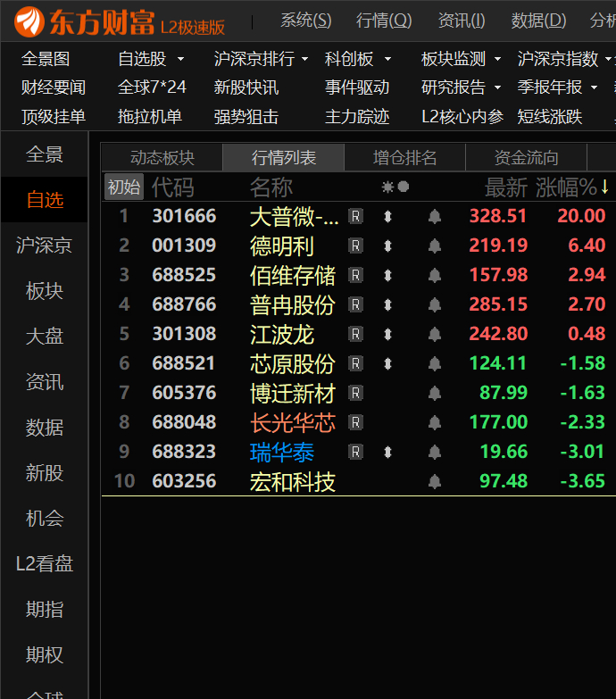Click the bell alert icon for 芯原股份

(x=435, y=363)
